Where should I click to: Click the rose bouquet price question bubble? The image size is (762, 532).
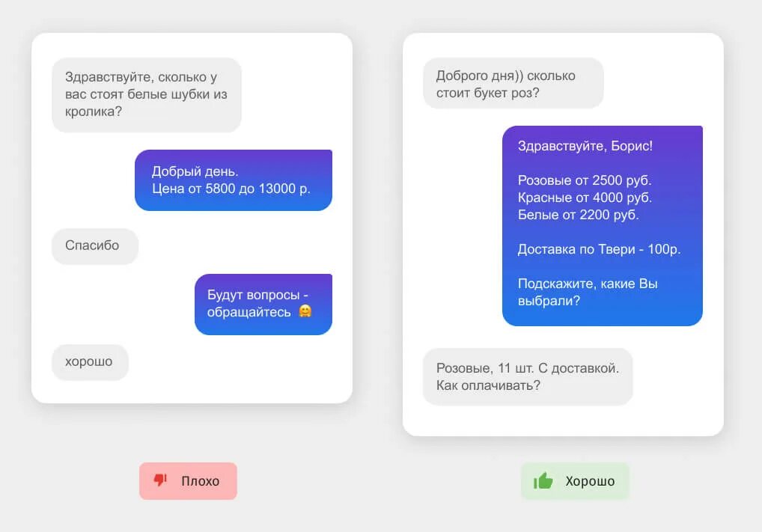(513, 84)
